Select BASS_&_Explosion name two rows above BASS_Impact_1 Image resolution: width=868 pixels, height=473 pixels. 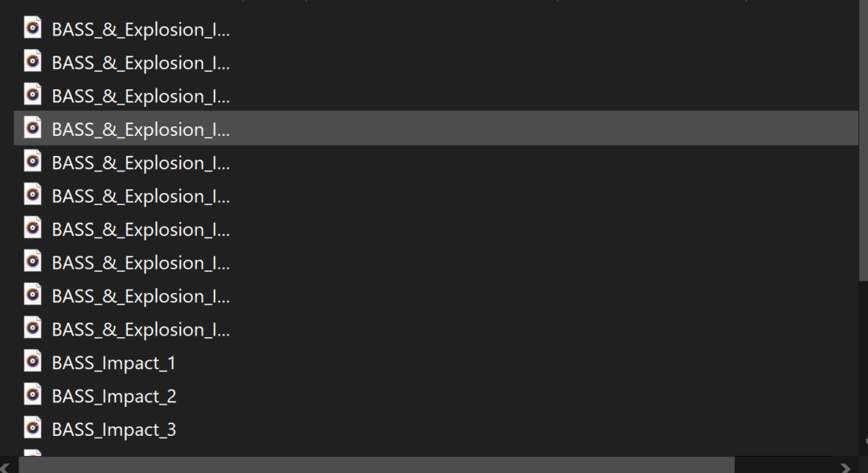[x=141, y=296]
